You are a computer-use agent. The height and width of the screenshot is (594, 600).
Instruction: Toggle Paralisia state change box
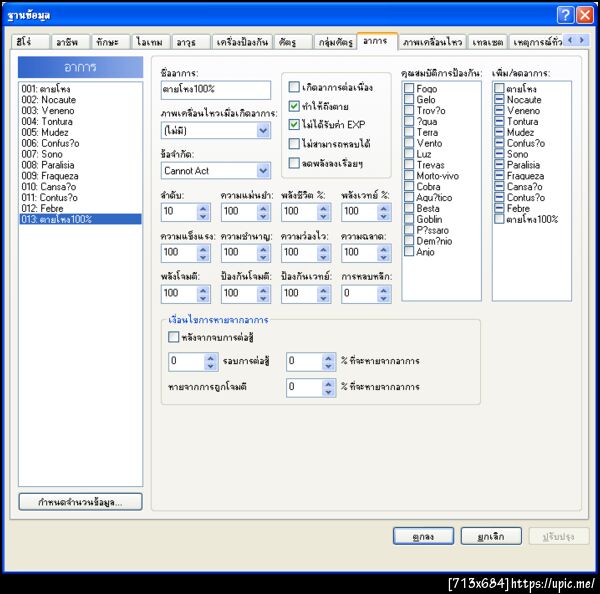point(499,165)
